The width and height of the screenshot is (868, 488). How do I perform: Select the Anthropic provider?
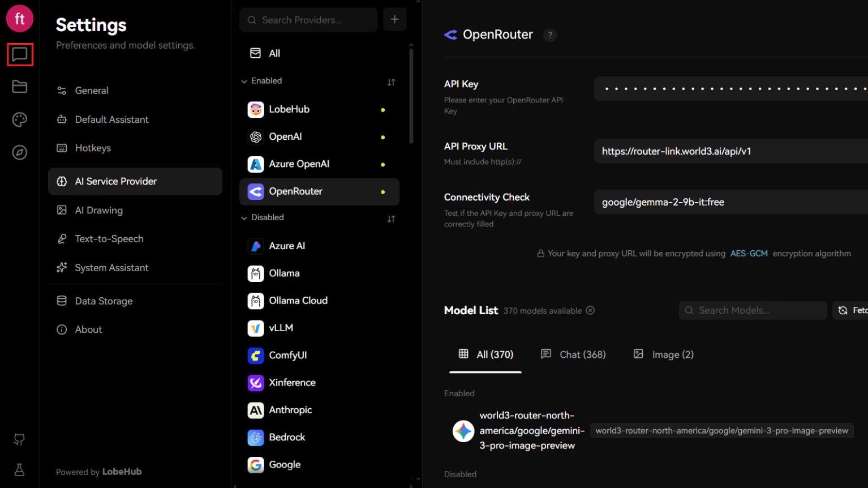point(319,410)
